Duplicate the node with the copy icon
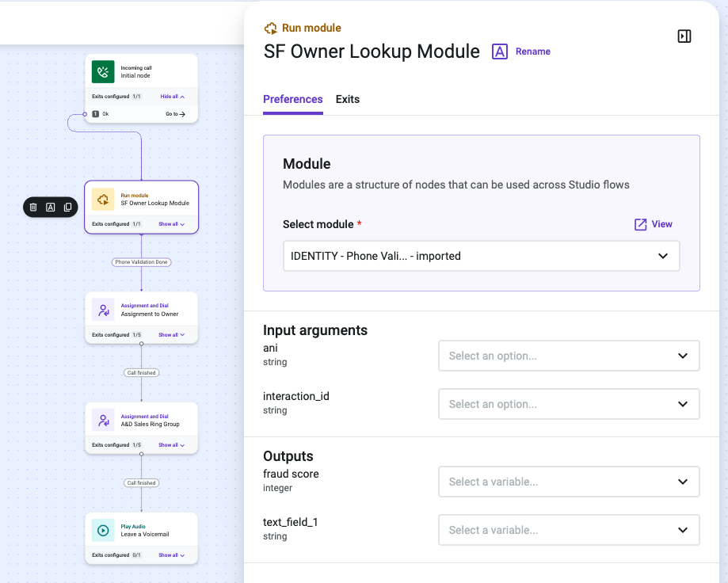Image resolution: width=728 pixels, height=583 pixels. pyautogui.click(x=68, y=207)
